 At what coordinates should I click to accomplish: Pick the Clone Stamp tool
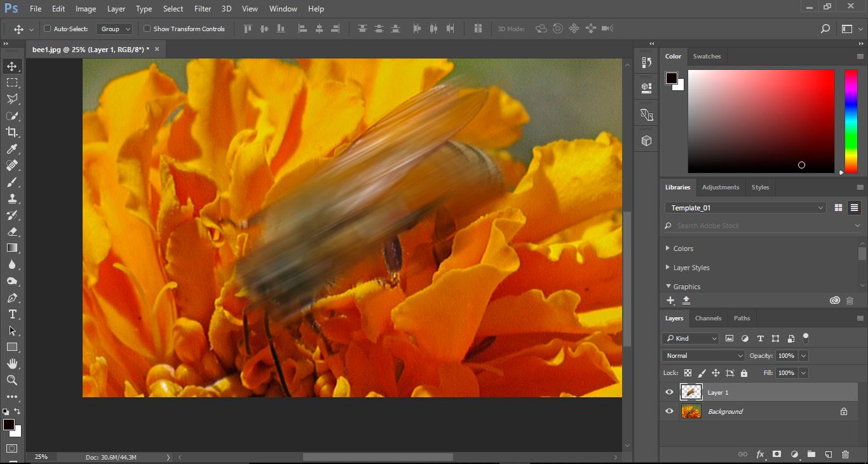point(12,199)
